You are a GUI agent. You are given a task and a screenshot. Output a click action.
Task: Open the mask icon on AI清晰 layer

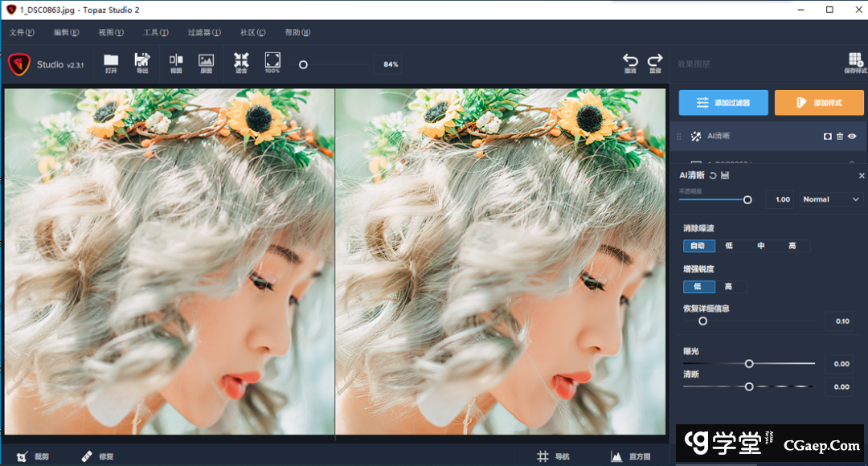pyautogui.click(x=827, y=137)
